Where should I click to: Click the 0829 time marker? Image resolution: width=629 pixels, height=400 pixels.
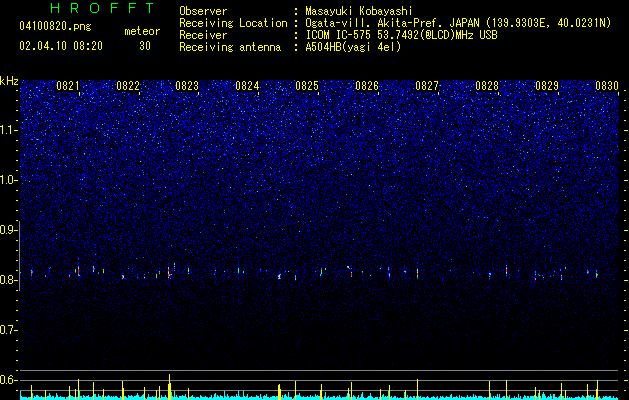coord(547,86)
